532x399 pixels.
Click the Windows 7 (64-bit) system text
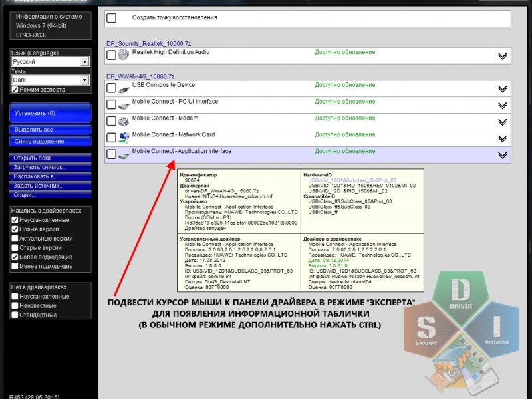41,26
